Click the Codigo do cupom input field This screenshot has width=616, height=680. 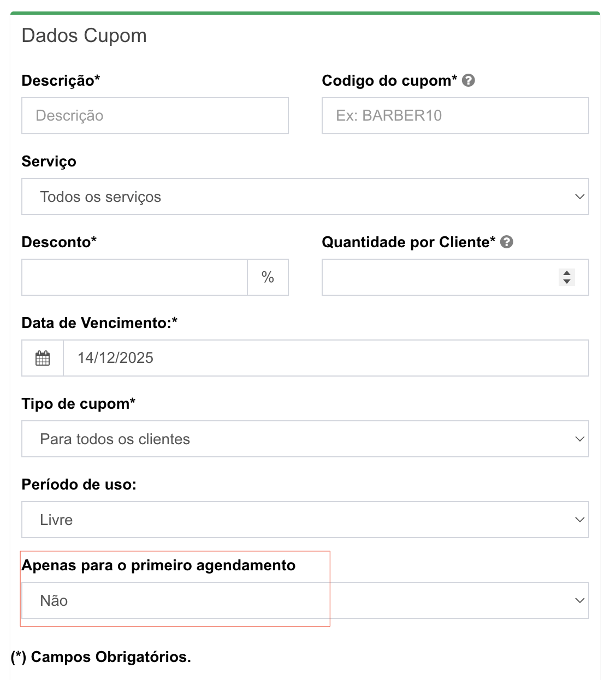click(x=455, y=116)
